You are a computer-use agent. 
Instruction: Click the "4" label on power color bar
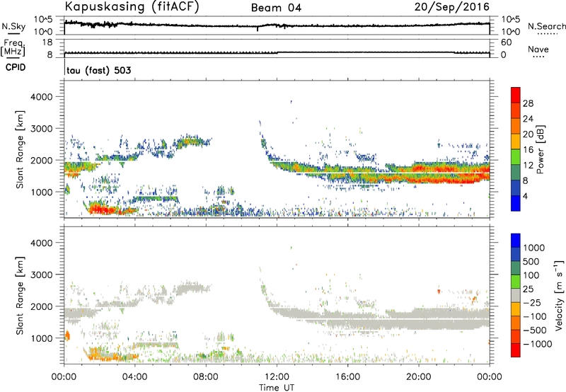tap(526, 196)
